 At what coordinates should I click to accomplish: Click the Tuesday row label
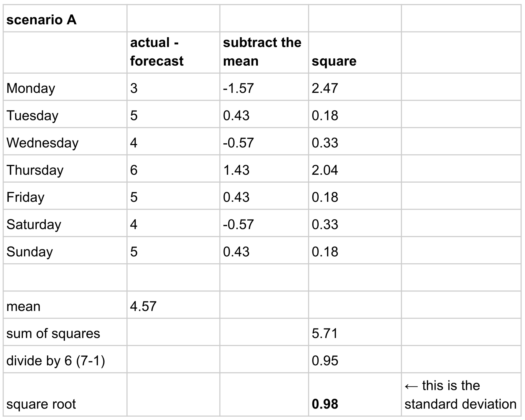(32, 115)
